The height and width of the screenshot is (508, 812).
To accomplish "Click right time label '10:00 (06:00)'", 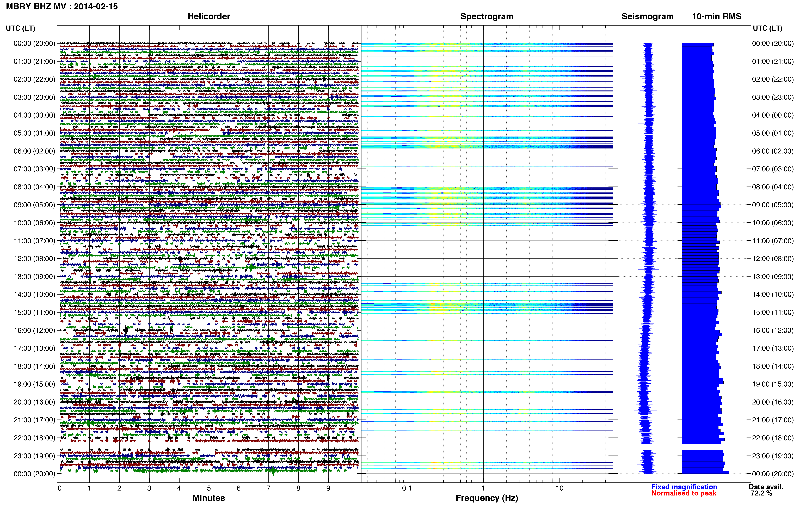I will click(x=773, y=223).
